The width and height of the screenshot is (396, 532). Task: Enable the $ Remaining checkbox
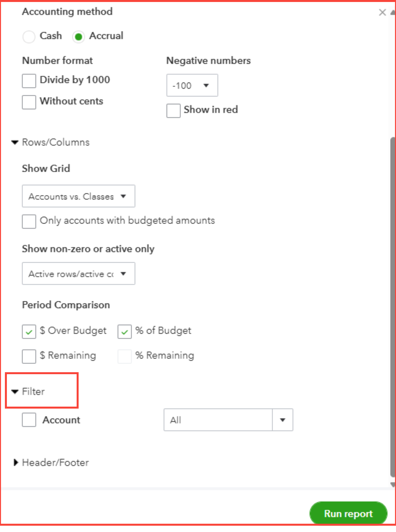[29, 356]
